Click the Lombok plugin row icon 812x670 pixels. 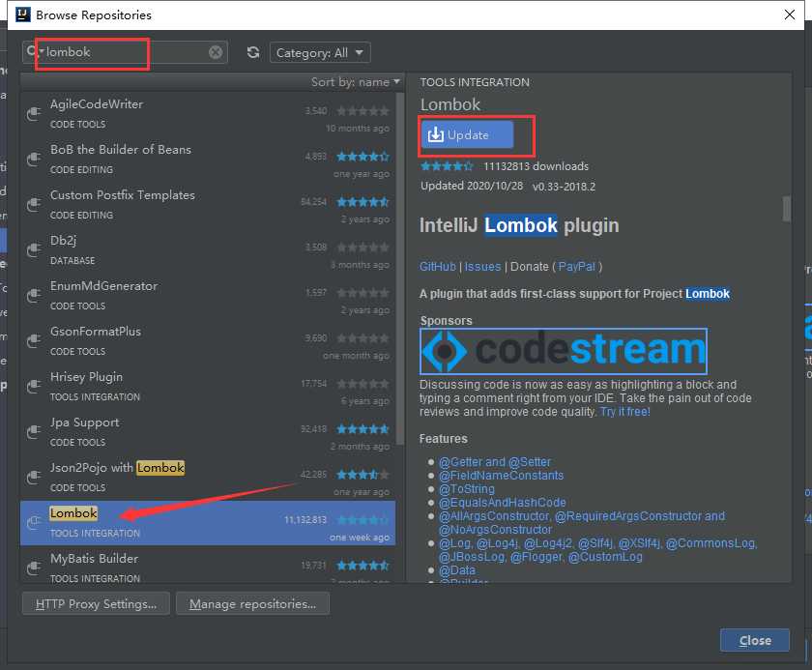tap(34, 522)
